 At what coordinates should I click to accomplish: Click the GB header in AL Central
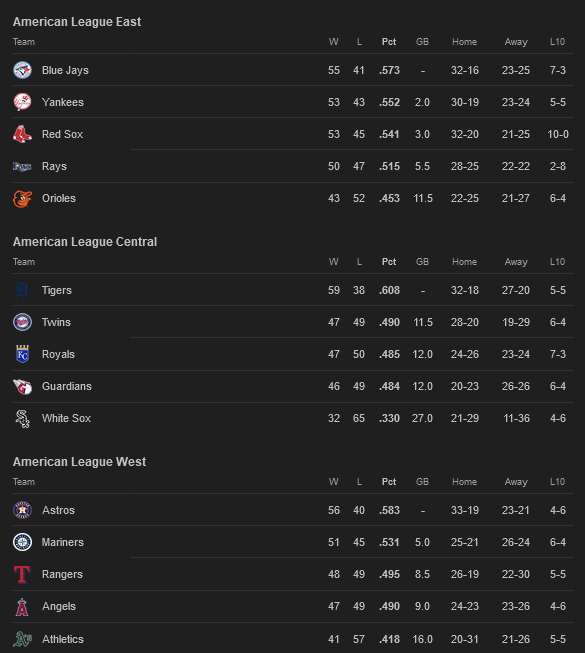(422, 262)
